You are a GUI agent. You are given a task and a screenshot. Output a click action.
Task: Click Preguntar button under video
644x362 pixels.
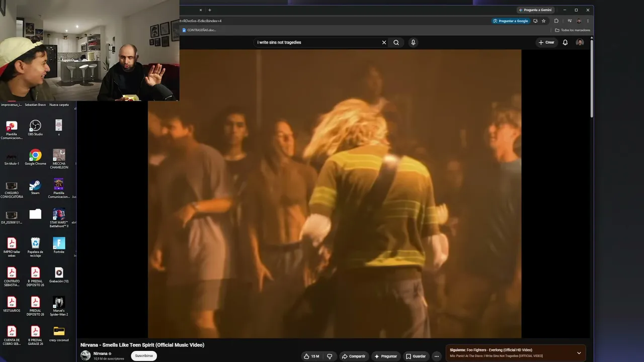click(386, 356)
